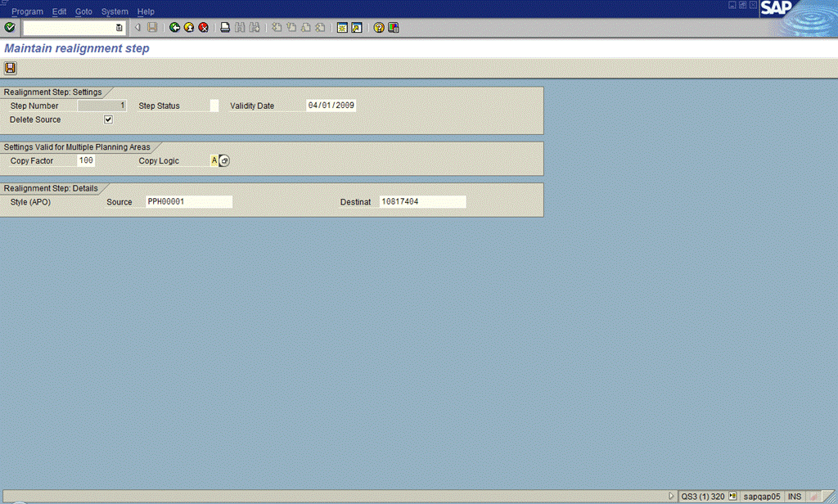Click the Source field PPH00001

point(189,201)
